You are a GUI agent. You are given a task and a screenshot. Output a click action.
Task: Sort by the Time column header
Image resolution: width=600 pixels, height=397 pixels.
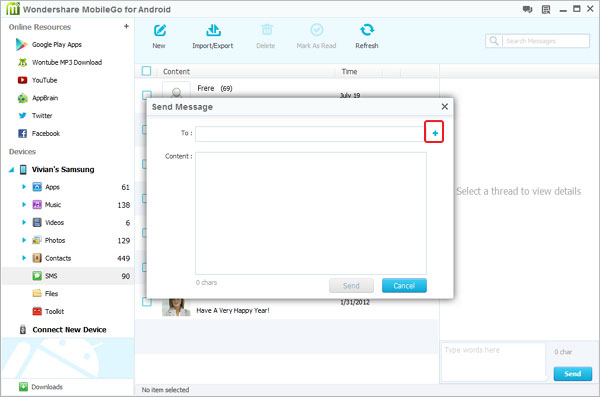click(349, 72)
